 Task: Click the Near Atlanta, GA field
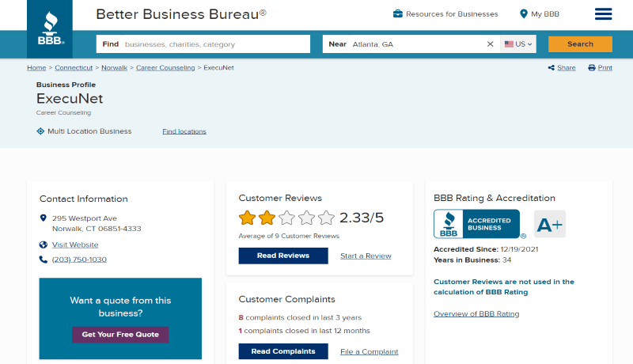pos(411,44)
